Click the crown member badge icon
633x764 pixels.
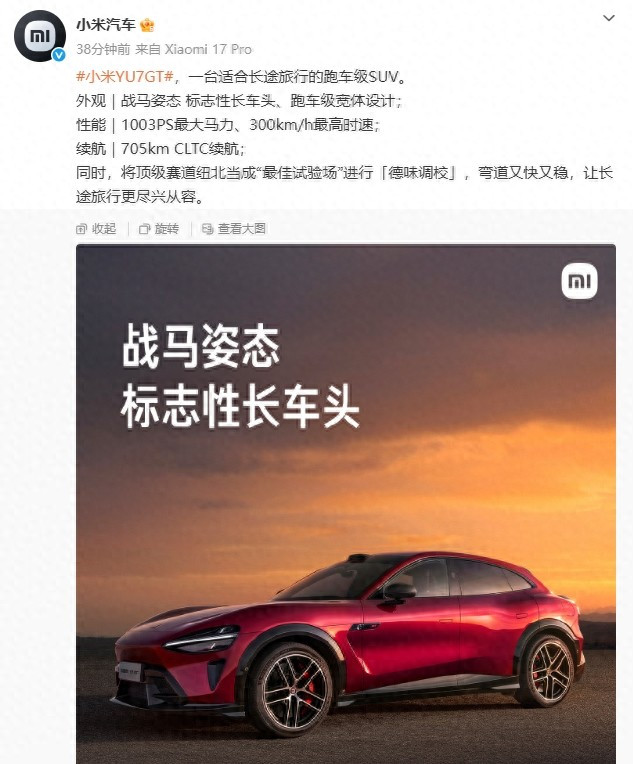(x=147, y=25)
